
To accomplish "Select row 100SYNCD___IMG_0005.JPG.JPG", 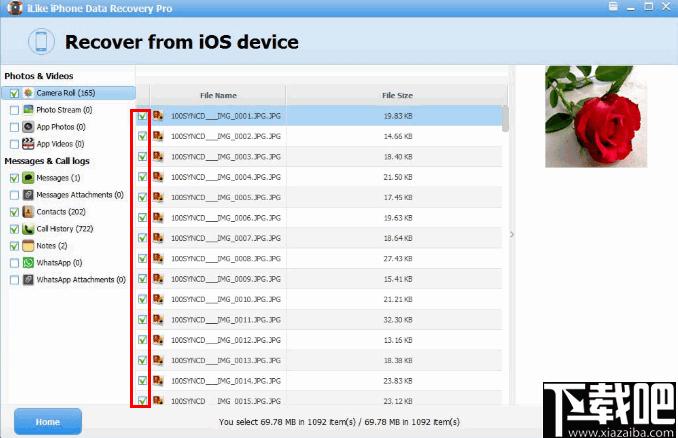I will coord(319,197).
